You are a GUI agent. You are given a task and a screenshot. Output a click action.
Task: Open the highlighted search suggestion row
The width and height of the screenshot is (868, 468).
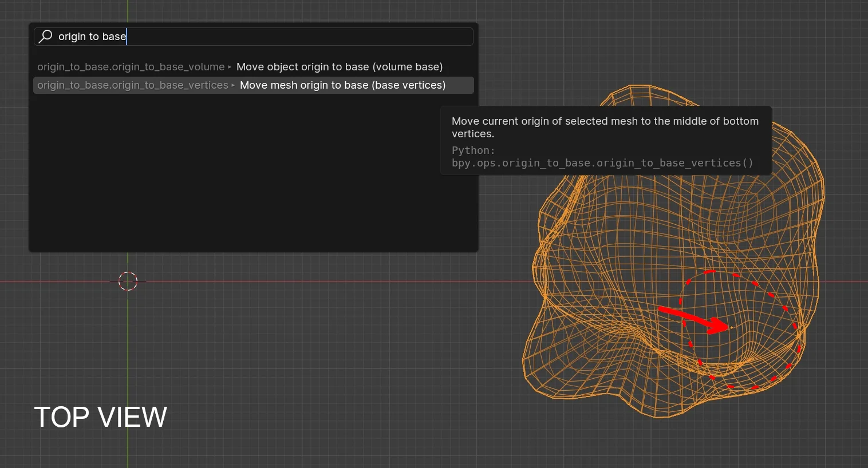coord(254,85)
